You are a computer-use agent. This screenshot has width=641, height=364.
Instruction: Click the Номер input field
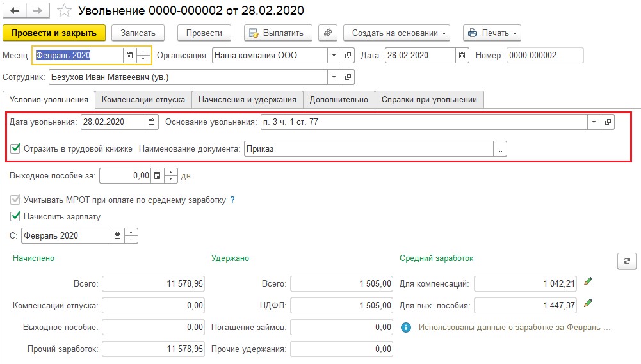545,55
